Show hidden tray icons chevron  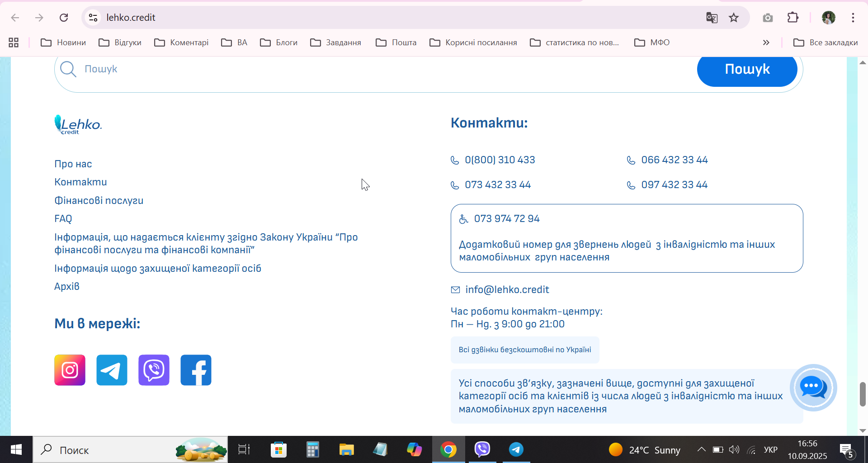(x=701, y=449)
